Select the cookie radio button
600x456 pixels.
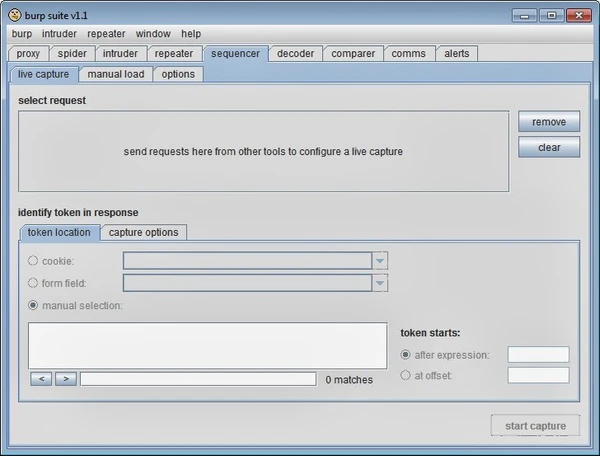pos(33,261)
